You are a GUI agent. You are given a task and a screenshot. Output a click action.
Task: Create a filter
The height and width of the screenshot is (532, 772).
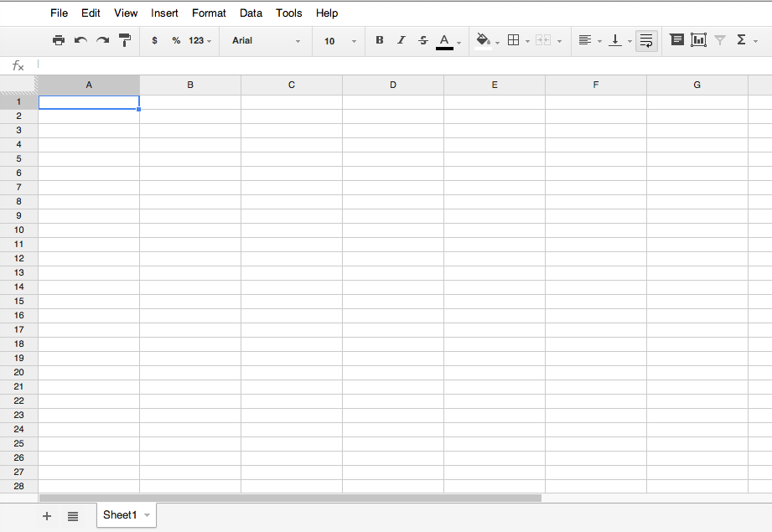[x=720, y=39]
